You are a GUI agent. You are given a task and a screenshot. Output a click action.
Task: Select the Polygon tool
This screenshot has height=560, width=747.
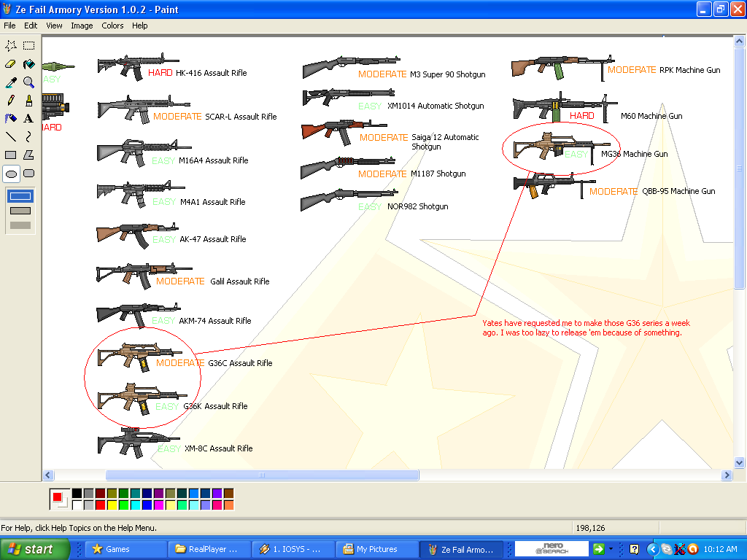(x=29, y=155)
